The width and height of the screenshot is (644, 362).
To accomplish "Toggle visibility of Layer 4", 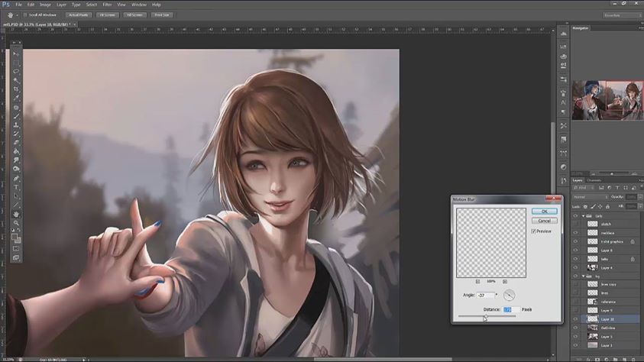I will [575, 267].
